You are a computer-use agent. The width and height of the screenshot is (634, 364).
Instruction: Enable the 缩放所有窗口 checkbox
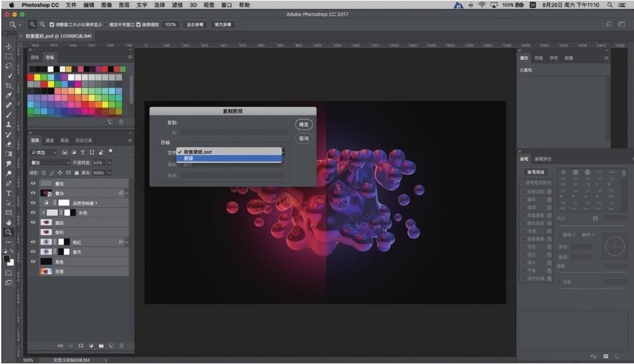[x=106, y=24]
